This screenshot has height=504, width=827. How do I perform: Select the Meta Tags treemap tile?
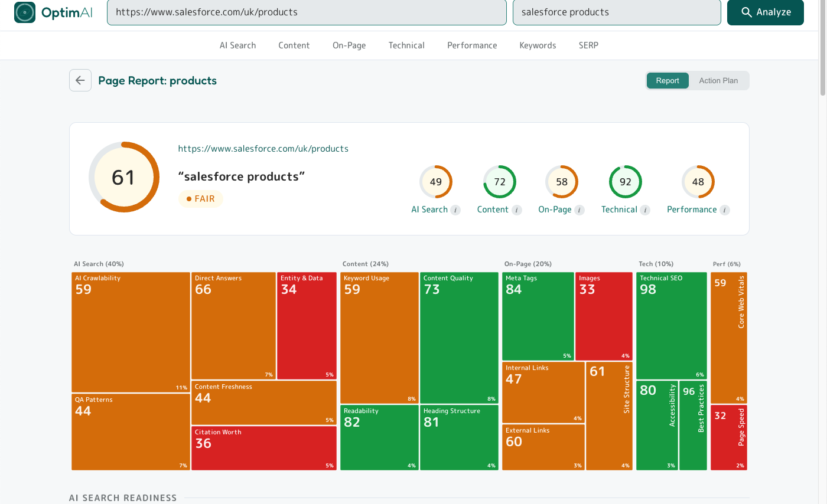[x=538, y=316]
